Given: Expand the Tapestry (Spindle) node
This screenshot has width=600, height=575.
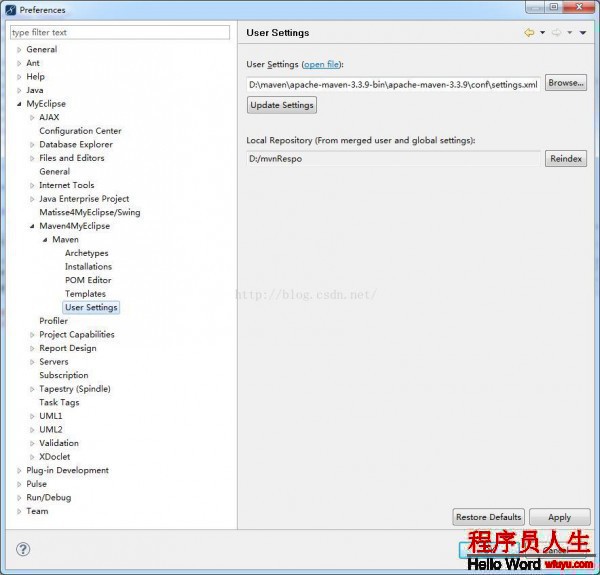Looking at the screenshot, I should [x=32, y=389].
